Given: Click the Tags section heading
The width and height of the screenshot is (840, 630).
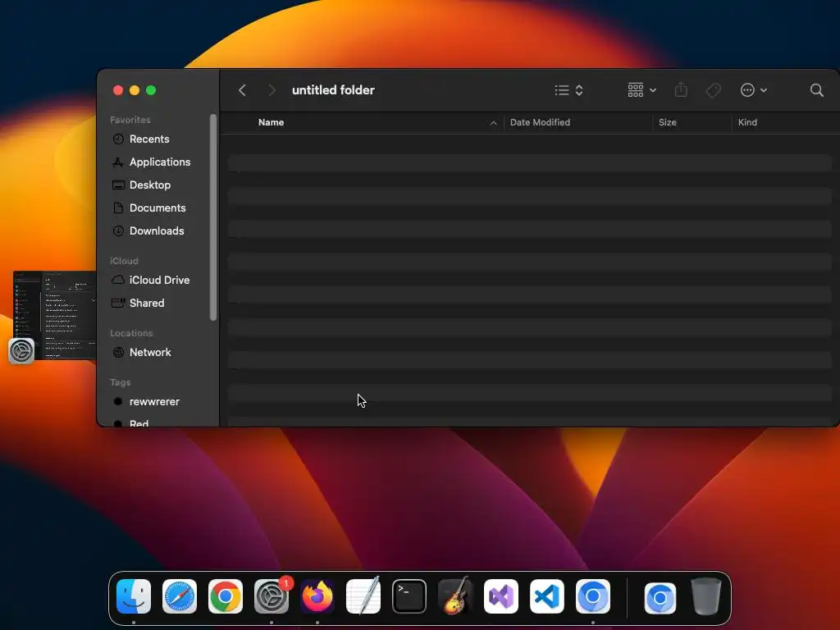Looking at the screenshot, I should 120,382.
